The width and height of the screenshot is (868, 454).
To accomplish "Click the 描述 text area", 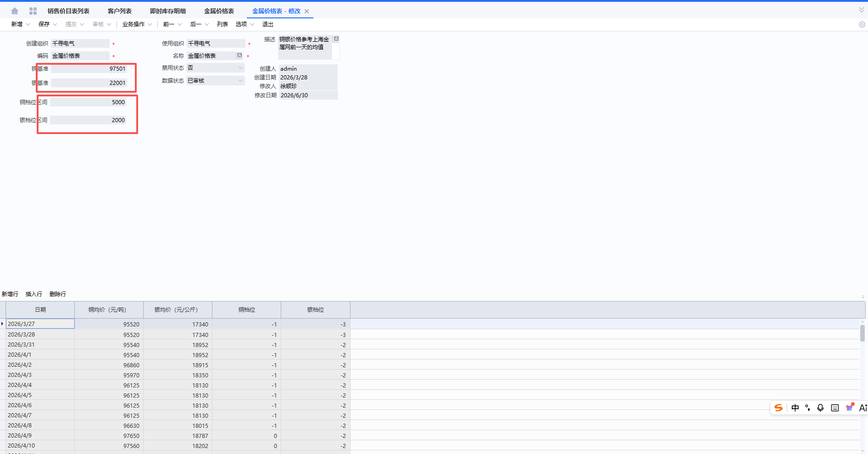I will pos(305,48).
